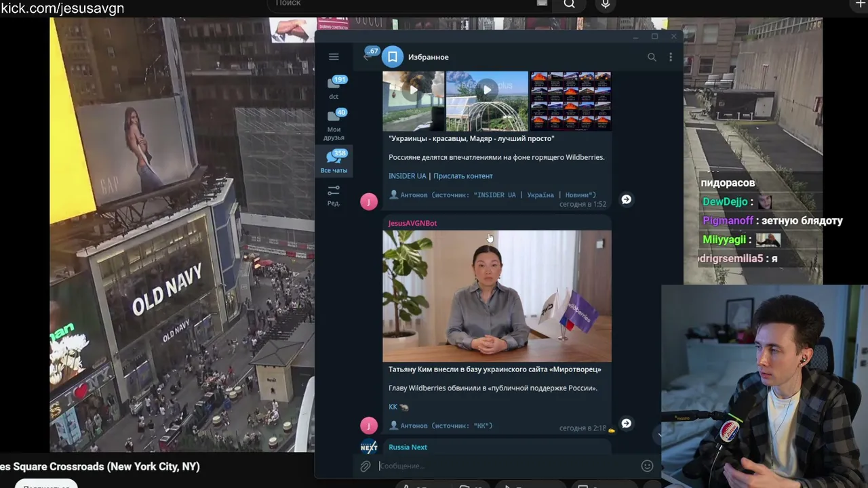Follow the Прислать контент link
The image size is (868, 488).
coord(463,176)
